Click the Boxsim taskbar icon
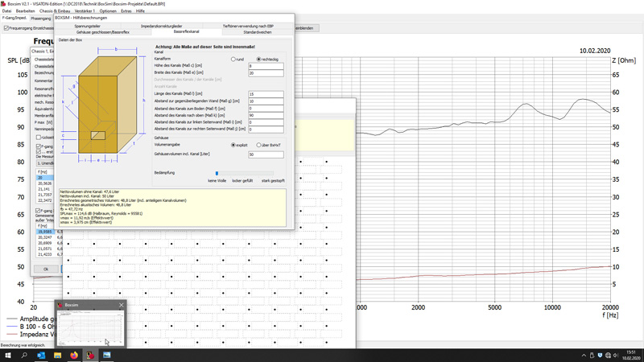This screenshot has height=362, width=644. coord(90,355)
